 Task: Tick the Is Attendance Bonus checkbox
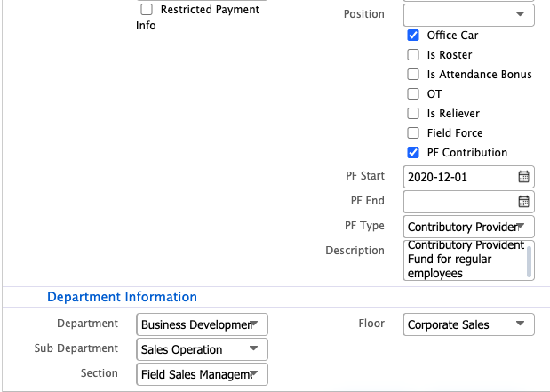(413, 75)
